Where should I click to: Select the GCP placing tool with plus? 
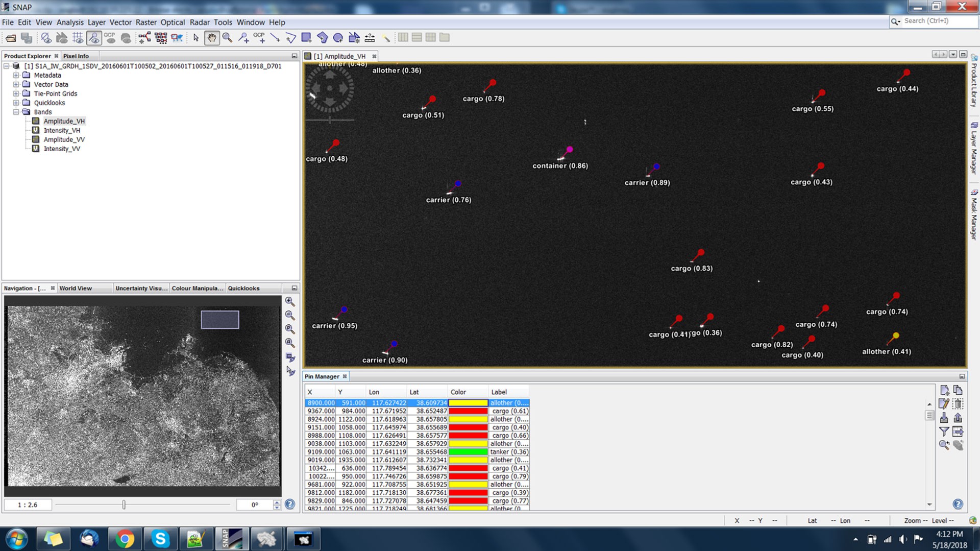point(259,38)
